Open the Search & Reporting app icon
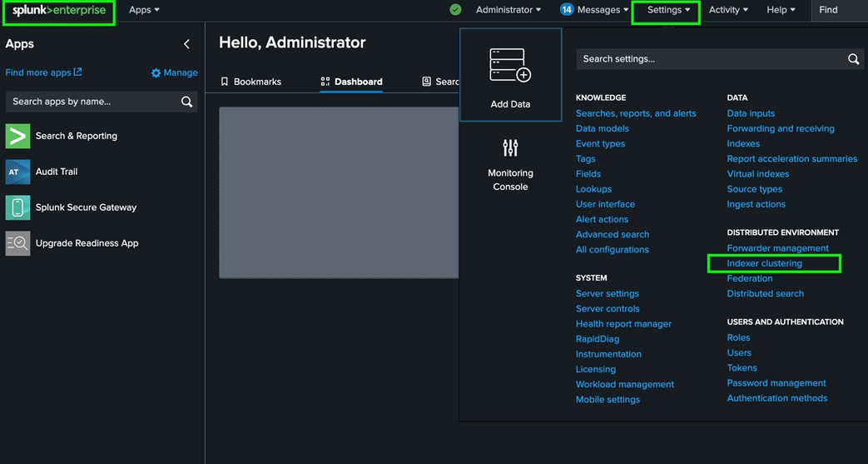 (17, 136)
